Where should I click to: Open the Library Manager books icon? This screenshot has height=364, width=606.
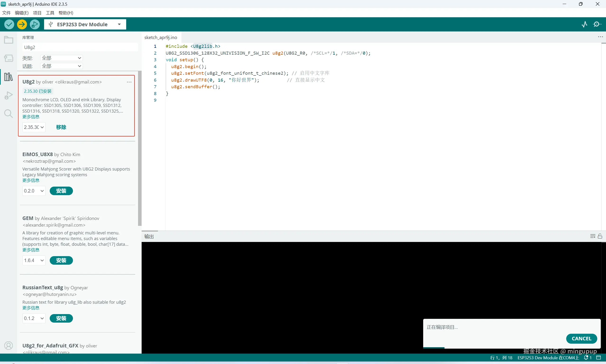tap(9, 77)
